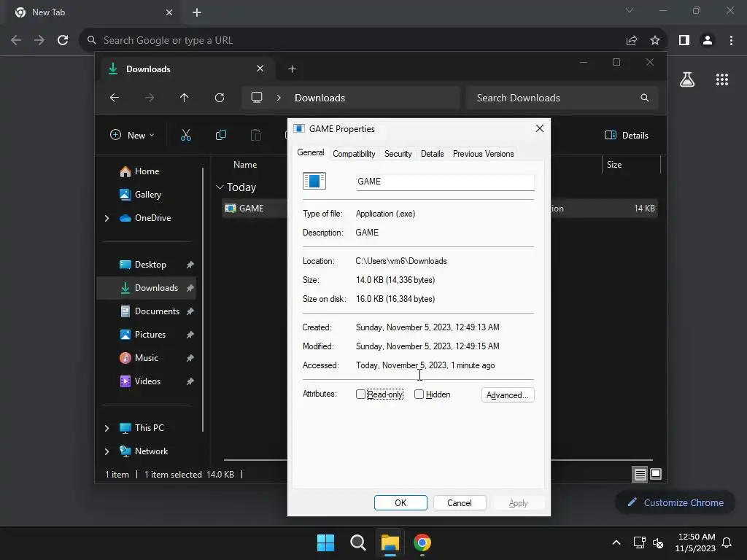Collapse the Today group

pyautogui.click(x=220, y=187)
